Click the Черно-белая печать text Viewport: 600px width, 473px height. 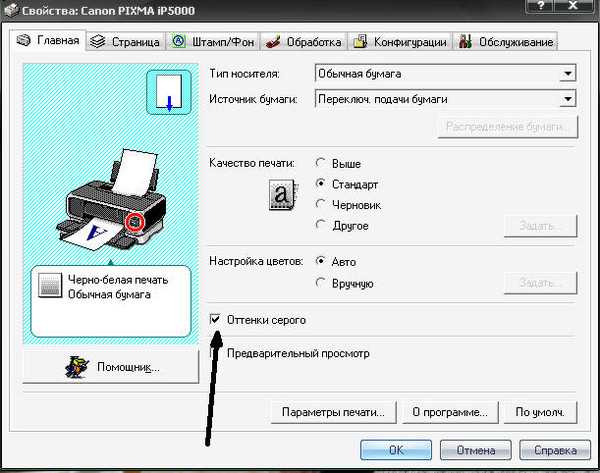pyautogui.click(x=118, y=280)
